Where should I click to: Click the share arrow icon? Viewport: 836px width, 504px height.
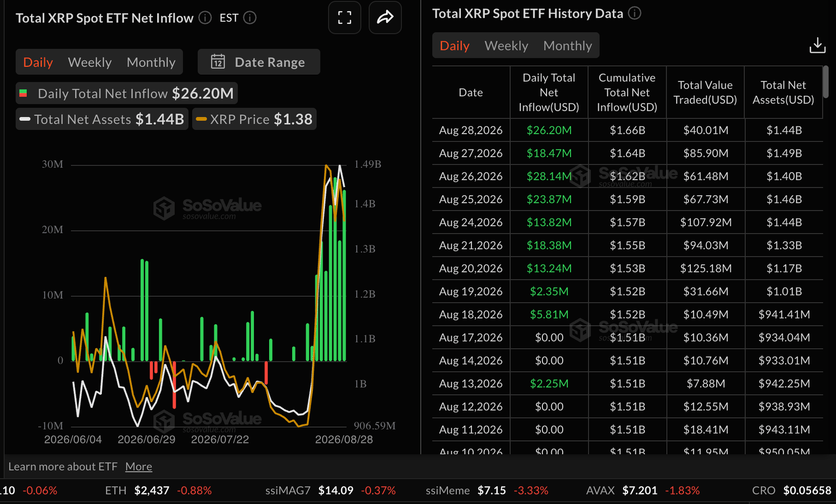[385, 18]
